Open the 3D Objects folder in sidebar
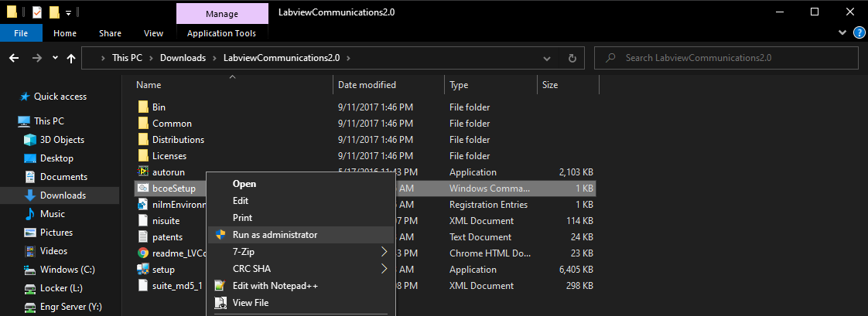The width and height of the screenshot is (868, 316). click(x=62, y=140)
